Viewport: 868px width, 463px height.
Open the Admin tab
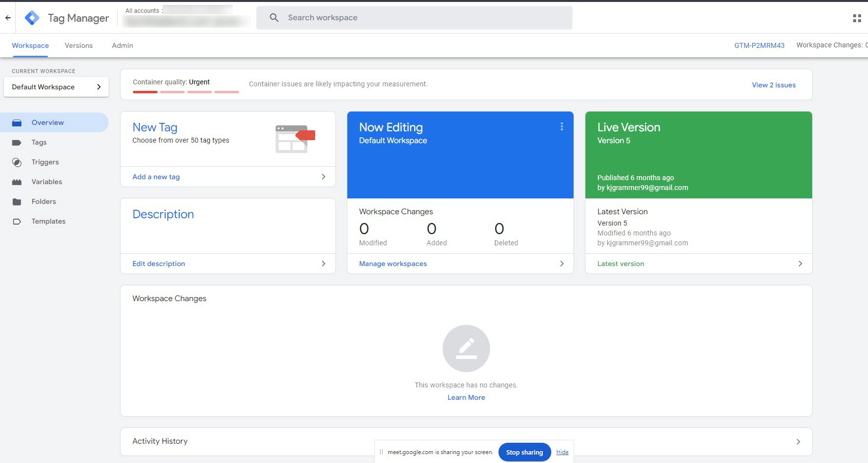(x=122, y=45)
